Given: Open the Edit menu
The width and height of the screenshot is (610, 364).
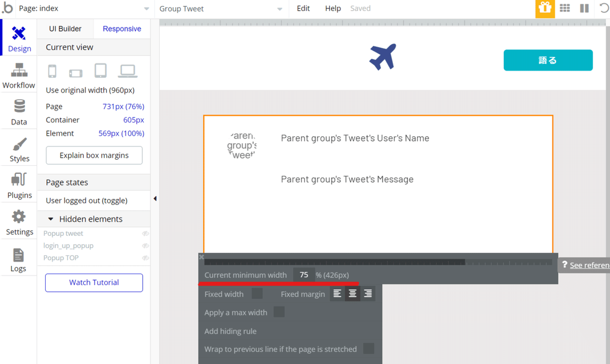Looking at the screenshot, I should tap(303, 9).
